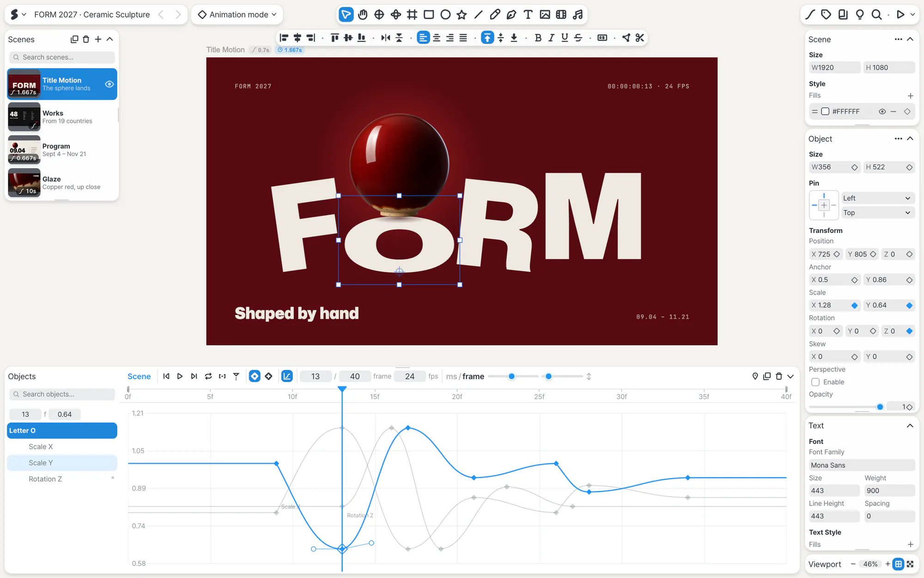This screenshot has height=578, width=924.
Task: Select the Works scene
Action: (x=62, y=117)
